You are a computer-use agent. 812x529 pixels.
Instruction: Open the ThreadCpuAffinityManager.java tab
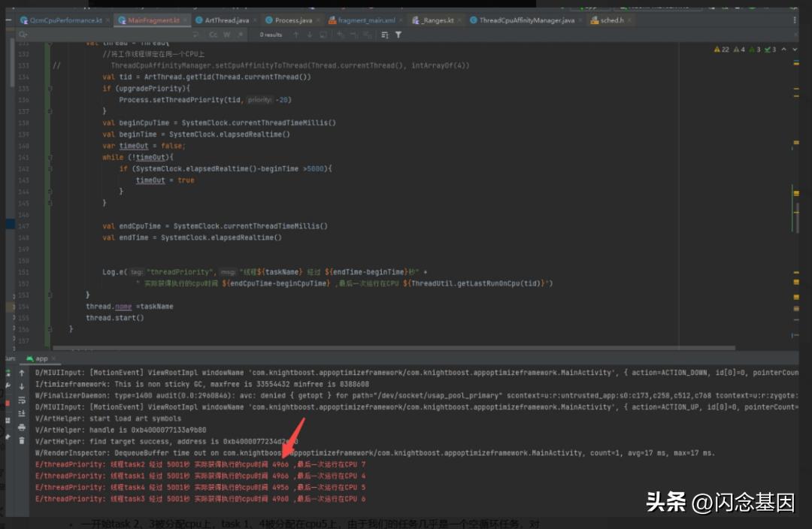(526, 20)
